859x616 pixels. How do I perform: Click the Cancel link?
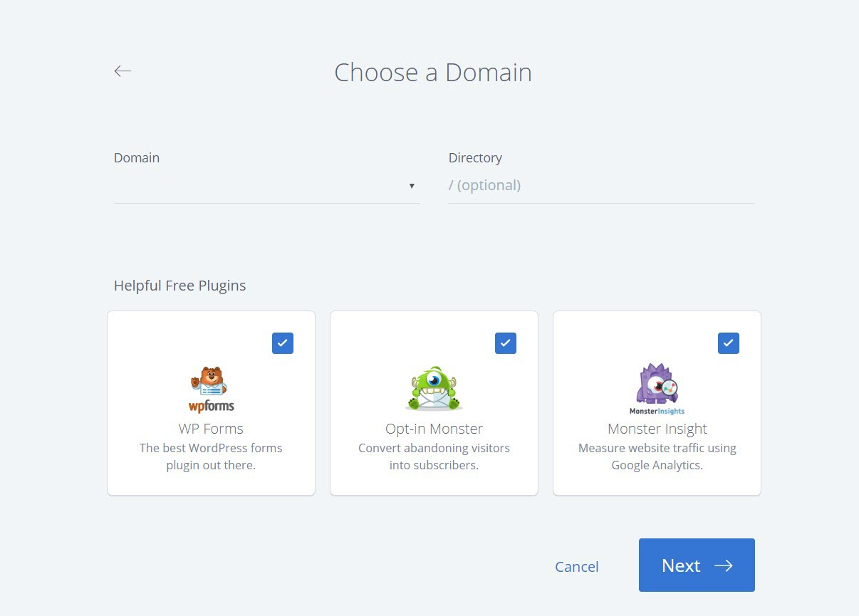(x=577, y=566)
